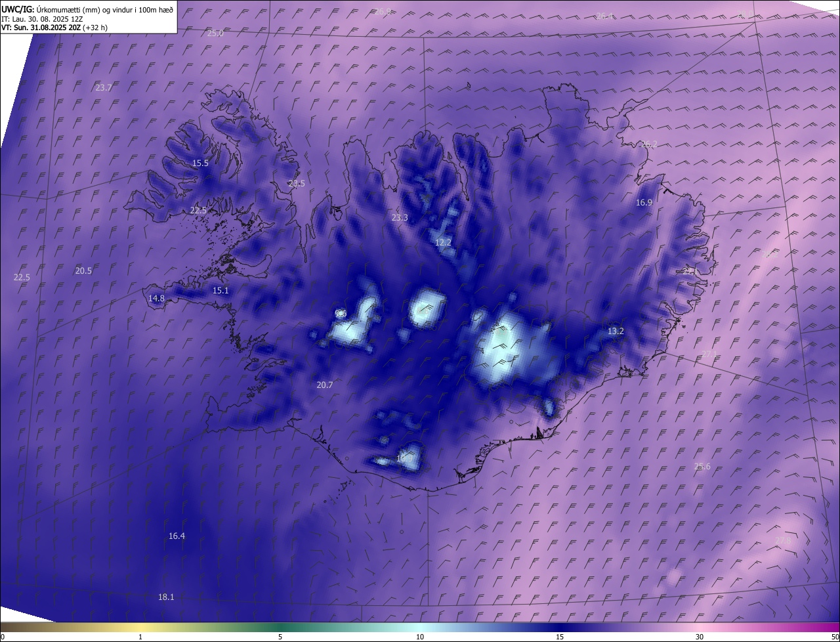Click the 16.4 value label
This screenshot has width=840, height=642.
click(177, 536)
